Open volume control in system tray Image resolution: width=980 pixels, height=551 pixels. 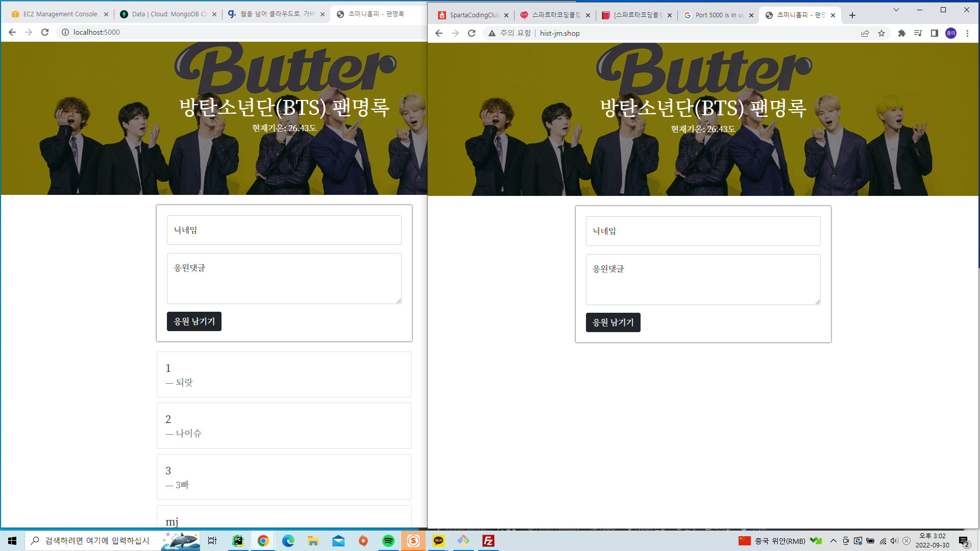(x=894, y=541)
